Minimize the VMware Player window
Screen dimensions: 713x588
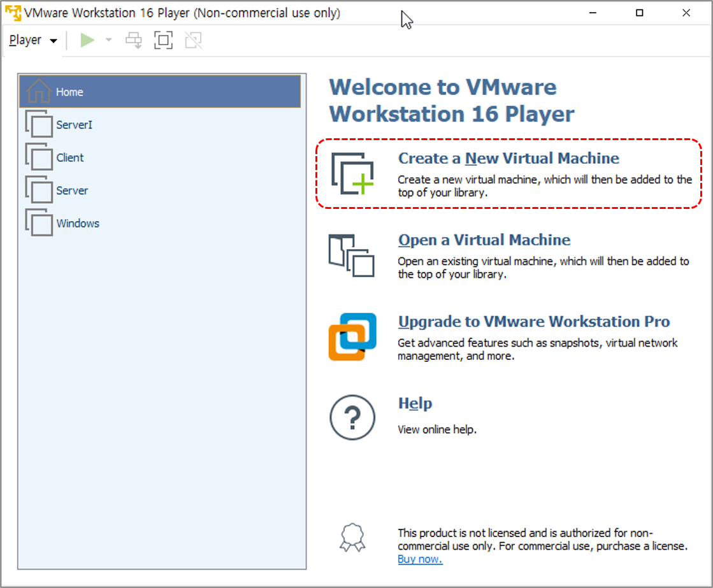tap(593, 13)
